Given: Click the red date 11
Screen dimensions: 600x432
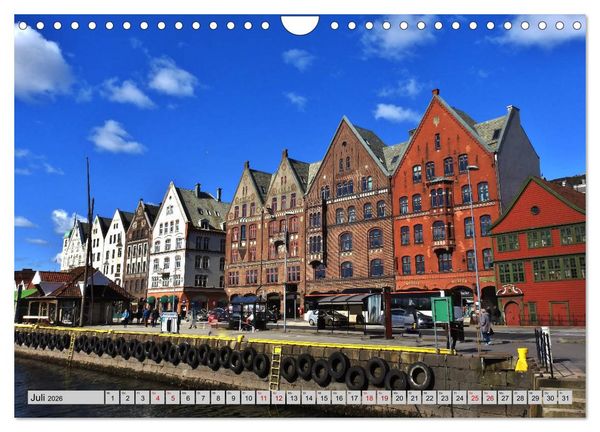Looking at the screenshot, I should (263, 398).
